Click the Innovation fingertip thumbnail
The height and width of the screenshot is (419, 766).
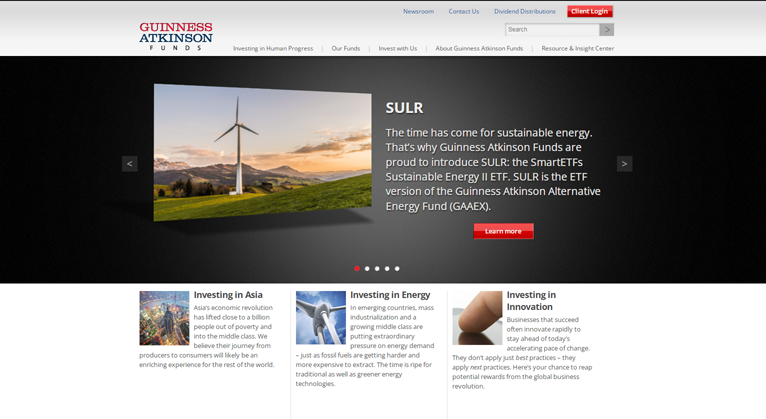(477, 318)
